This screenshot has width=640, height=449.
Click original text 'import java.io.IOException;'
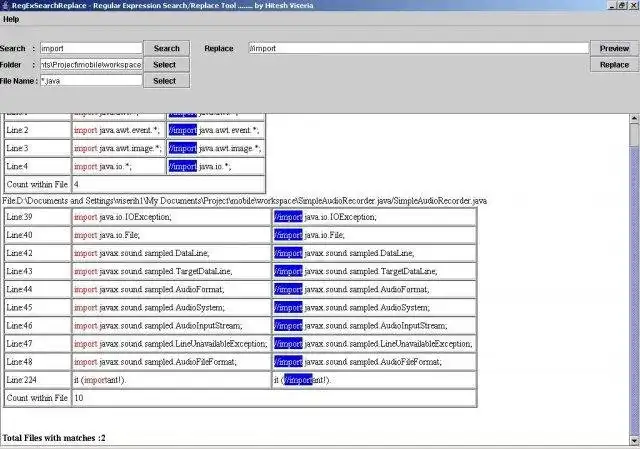(123, 217)
